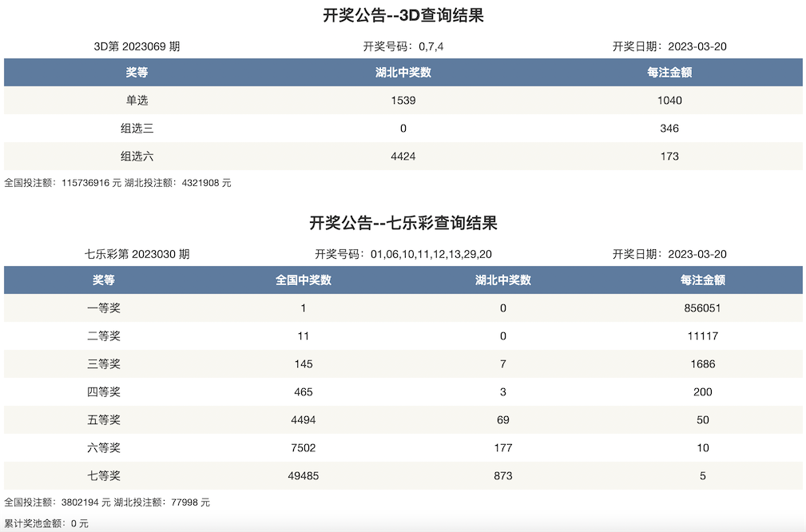Click the 每注金额 header in 七乐彩 table
The height and width of the screenshot is (532, 806).
(703, 280)
